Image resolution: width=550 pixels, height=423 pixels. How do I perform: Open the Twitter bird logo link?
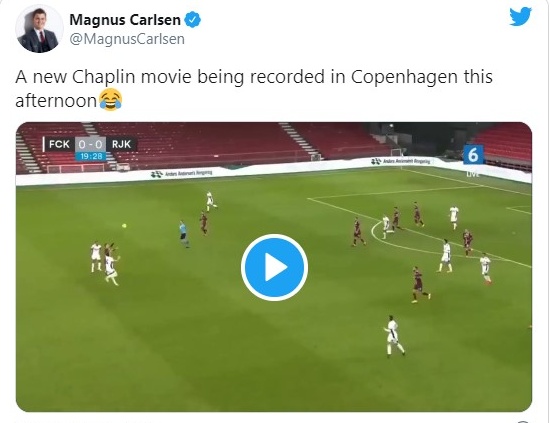click(520, 16)
